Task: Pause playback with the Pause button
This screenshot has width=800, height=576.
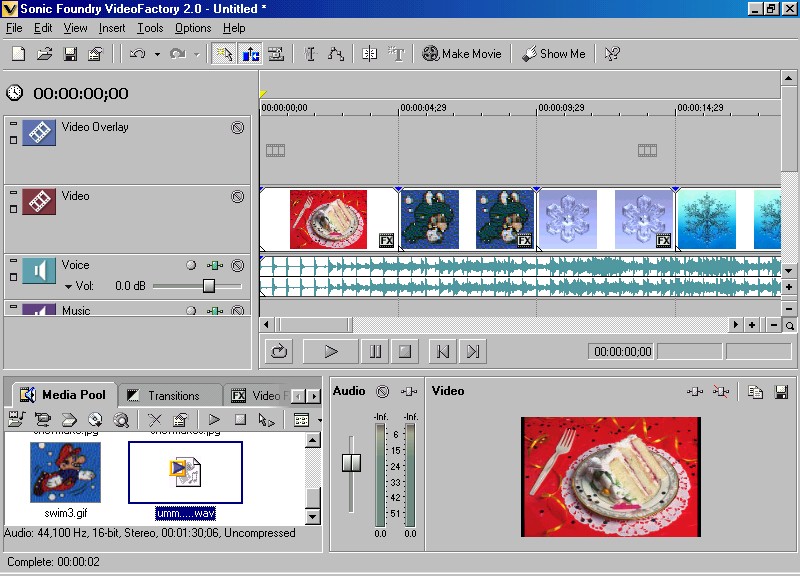Action: tap(375, 351)
